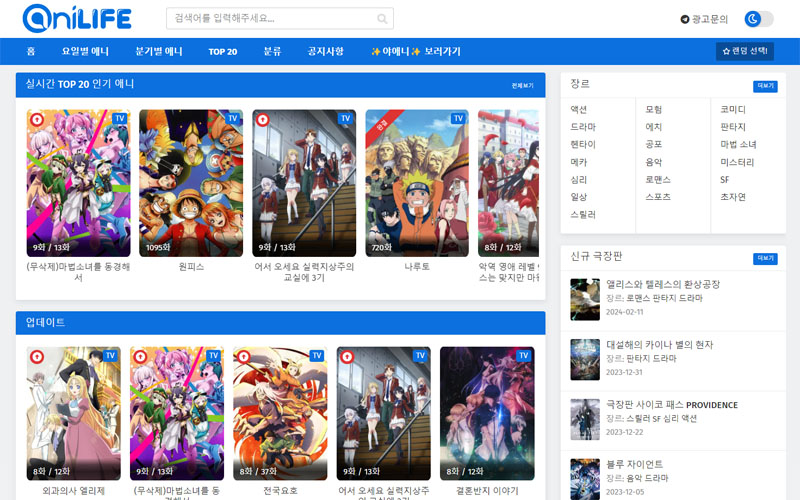Image resolution: width=800 pixels, height=500 pixels.
Task: Open 극장판 사이코 패스 PROVIDENCE title
Action: point(672,405)
